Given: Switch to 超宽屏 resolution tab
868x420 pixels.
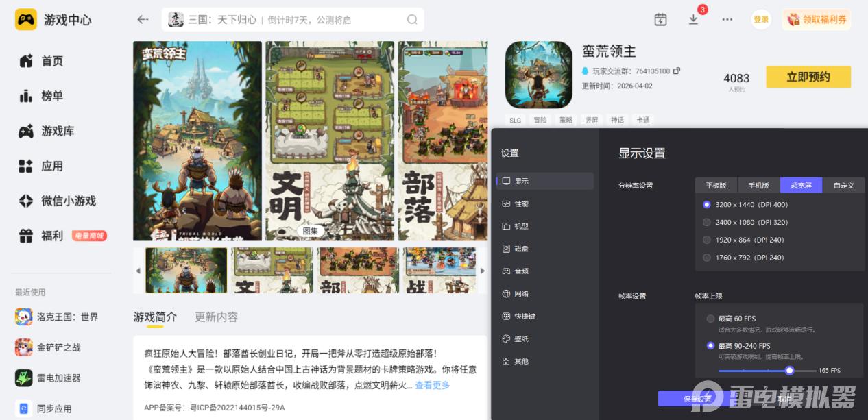Looking at the screenshot, I should point(801,185).
